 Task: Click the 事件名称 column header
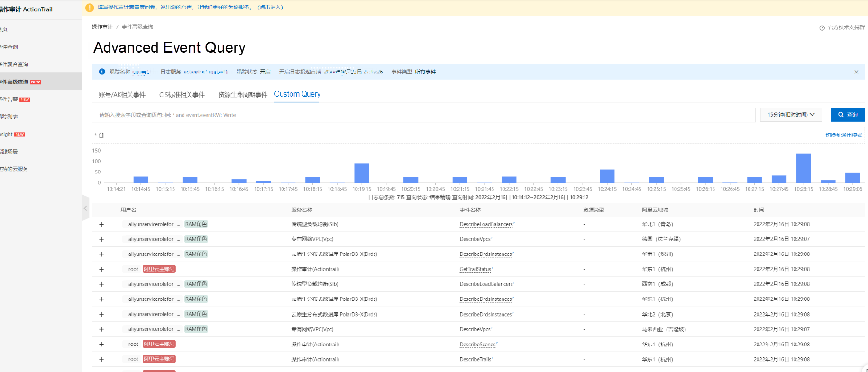click(470, 210)
